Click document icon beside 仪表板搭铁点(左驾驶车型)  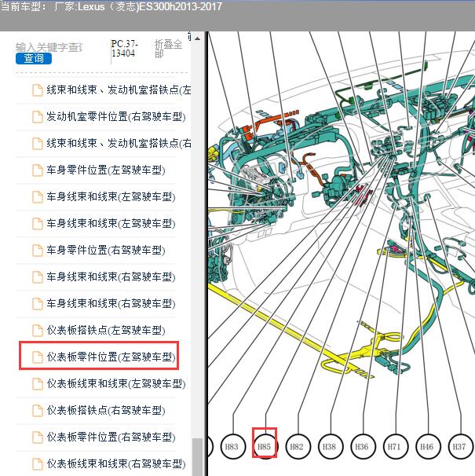point(38,331)
